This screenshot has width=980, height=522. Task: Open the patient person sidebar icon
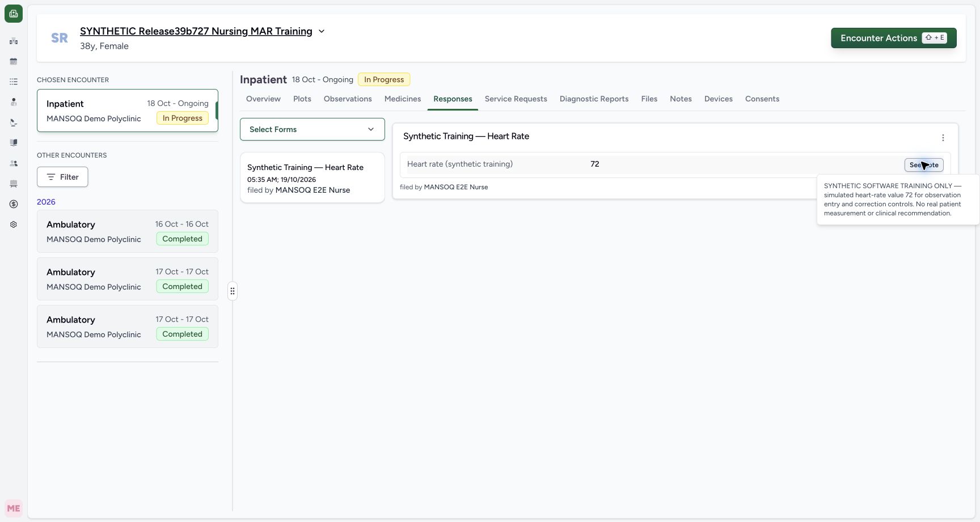point(14,102)
